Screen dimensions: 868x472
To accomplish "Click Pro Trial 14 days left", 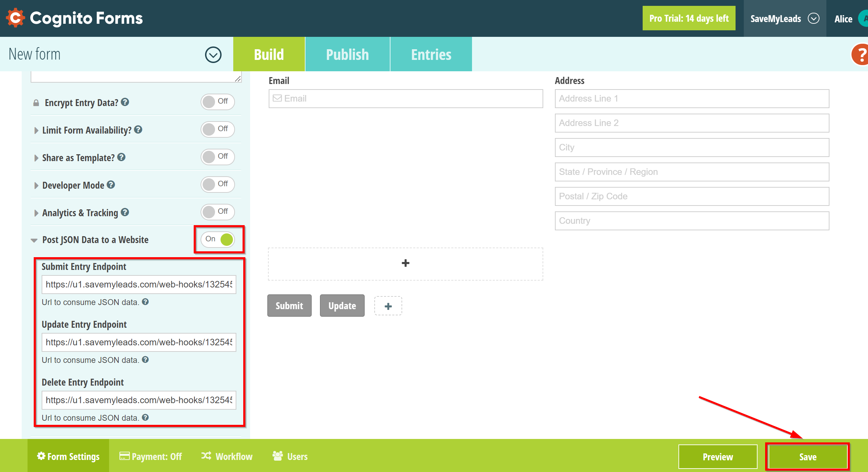I will (689, 18).
